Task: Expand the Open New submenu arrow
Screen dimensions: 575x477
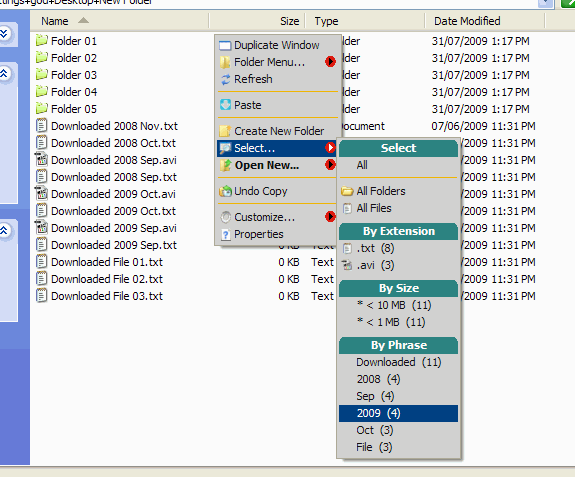Action: [330, 165]
